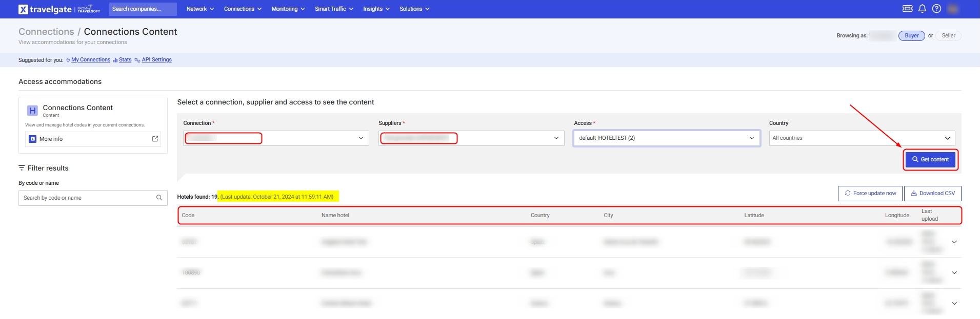Click the Code column header
Image resolution: width=980 pixels, height=319 pixels.
(x=188, y=216)
